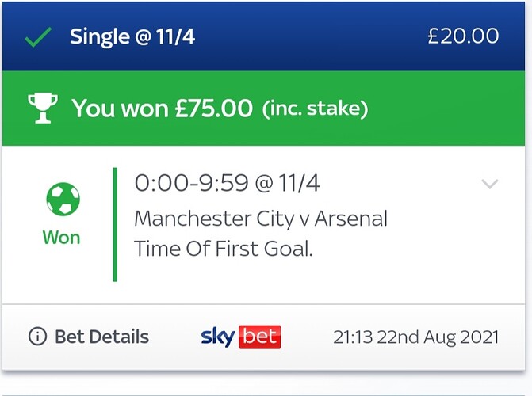
Task: Tap the (inc. stake) note
Action: pyautogui.click(x=315, y=109)
